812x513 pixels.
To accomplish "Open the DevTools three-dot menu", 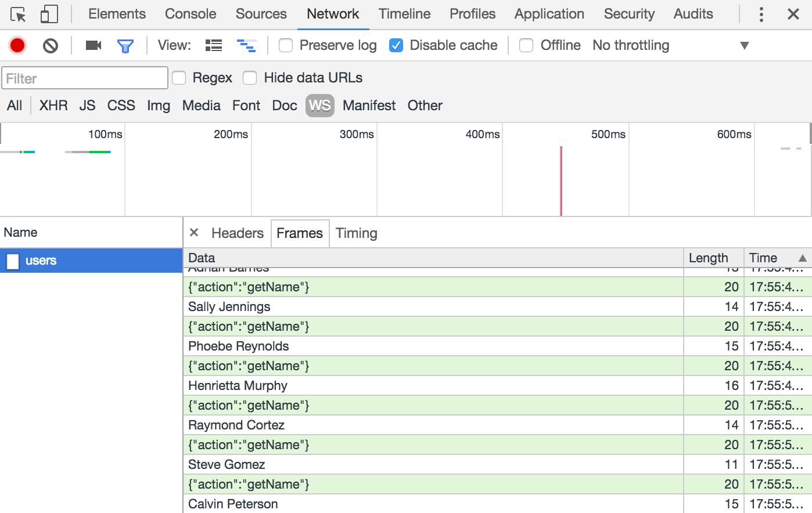I will tap(760, 13).
